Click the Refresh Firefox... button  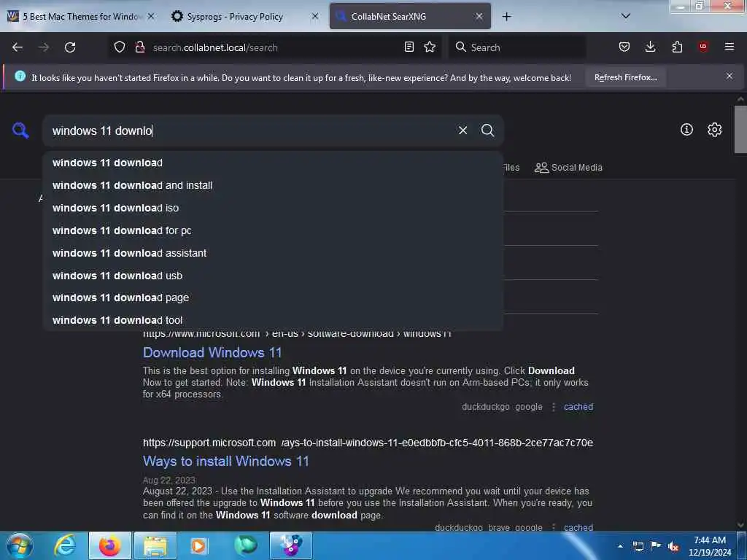point(625,77)
